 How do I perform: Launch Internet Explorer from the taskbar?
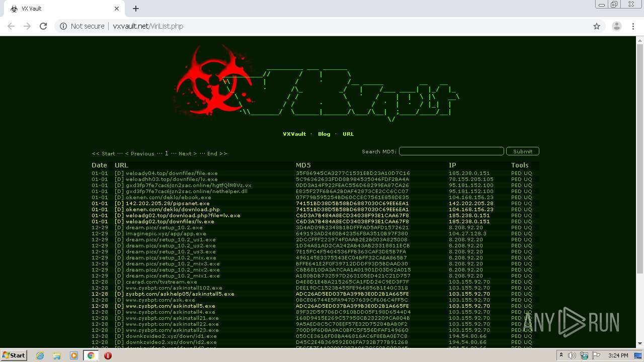(x=40, y=355)
